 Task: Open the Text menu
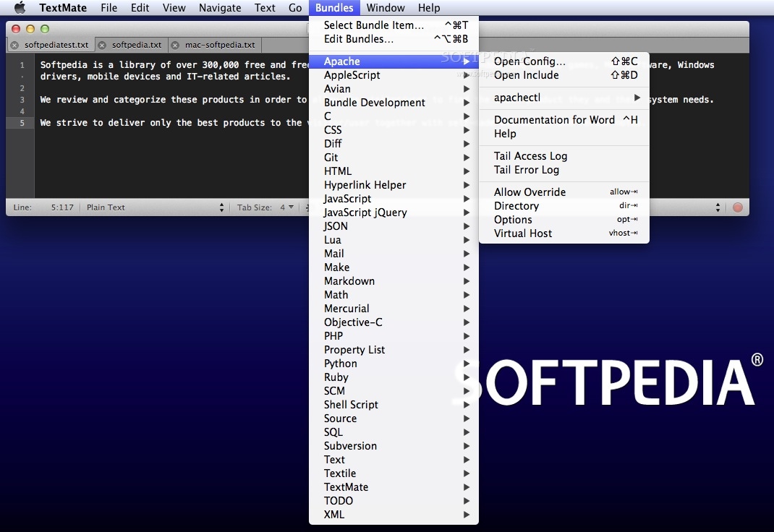pos(265,7)
